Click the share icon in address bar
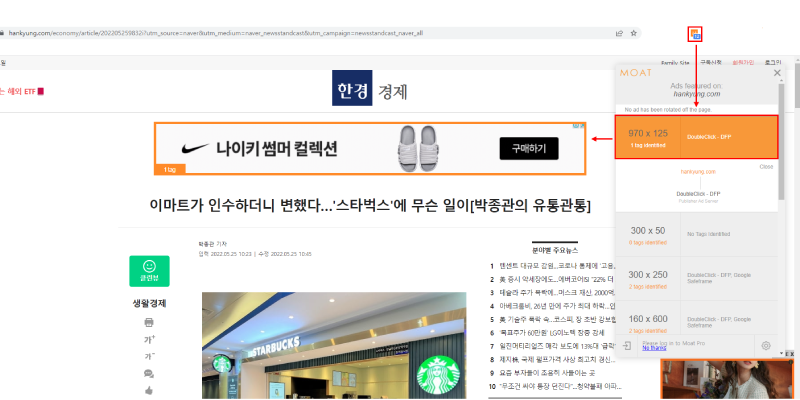This screenshot has height=400, width=800. 619,33
